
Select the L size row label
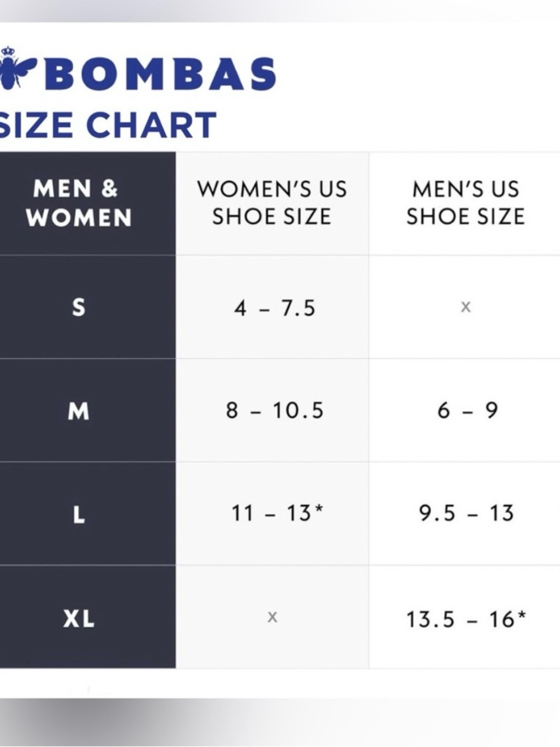tap(79, 514)
